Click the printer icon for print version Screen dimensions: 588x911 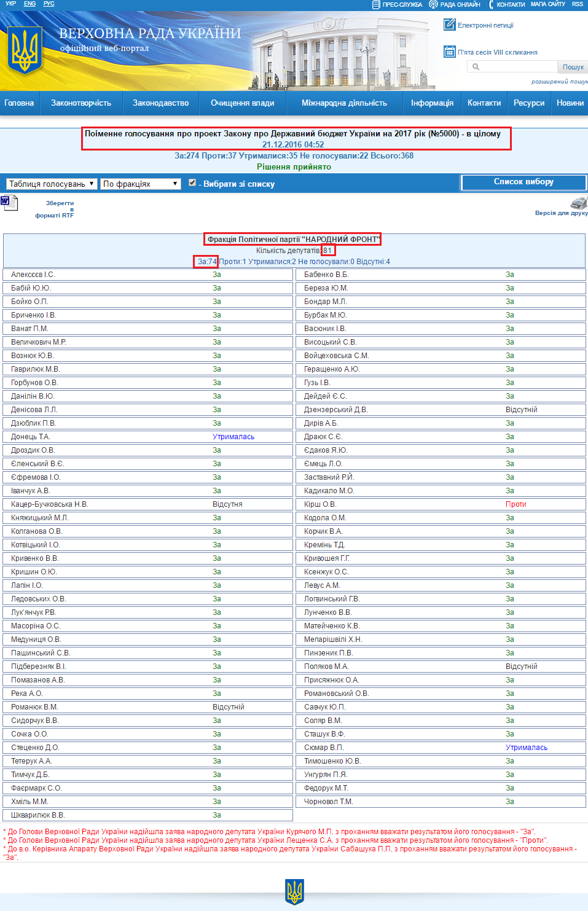579,202
